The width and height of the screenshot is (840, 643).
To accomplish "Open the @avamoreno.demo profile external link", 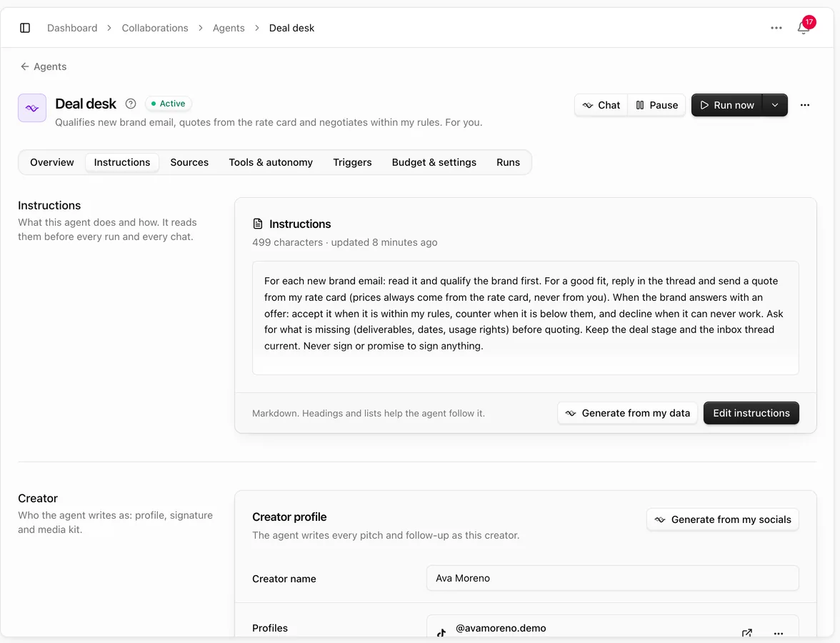I will (747, 633).
